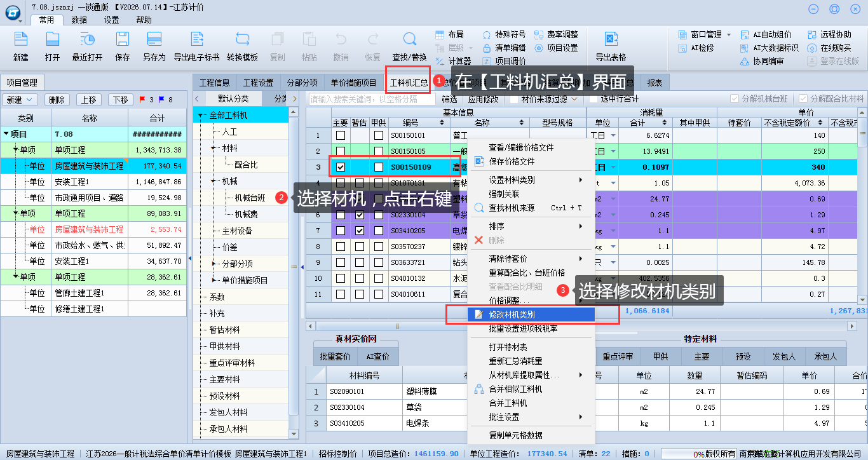868x460 pixels.
Task: Uncheck 暂估 checkbox for S03410205 row
Action: pyautogui.click(x=360, y=230)
